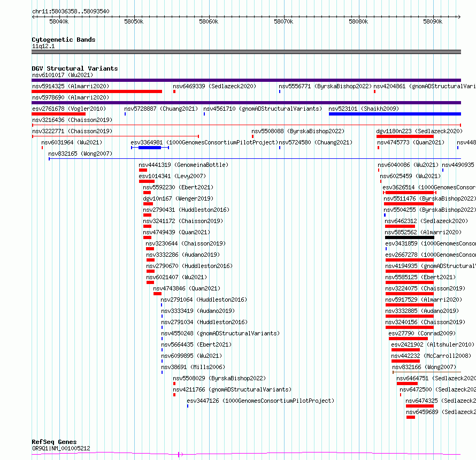This screenshot has width=476, height=460.
Task: Click the 11q12.1 cytogenetic band label
Action: point(43,46)
